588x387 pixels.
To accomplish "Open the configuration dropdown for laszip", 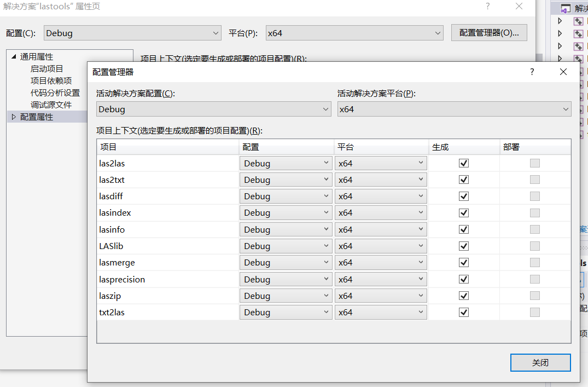I will point(325,296).
